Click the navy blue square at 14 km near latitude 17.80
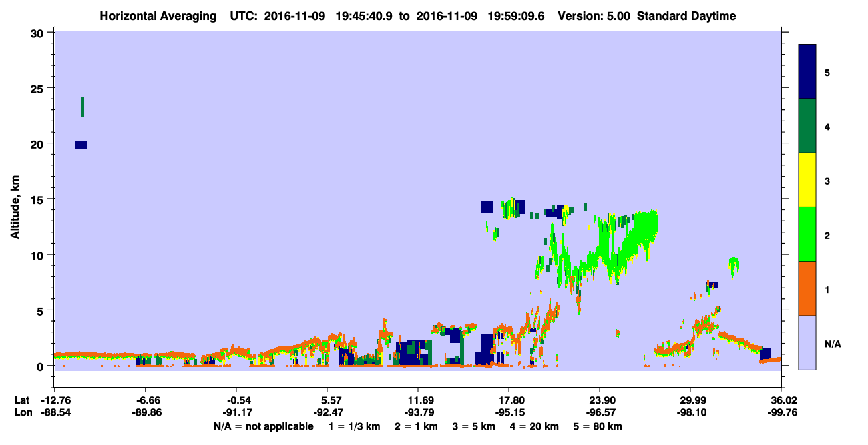The height and width of the screenshot is (445, 868). click(487, 206)
